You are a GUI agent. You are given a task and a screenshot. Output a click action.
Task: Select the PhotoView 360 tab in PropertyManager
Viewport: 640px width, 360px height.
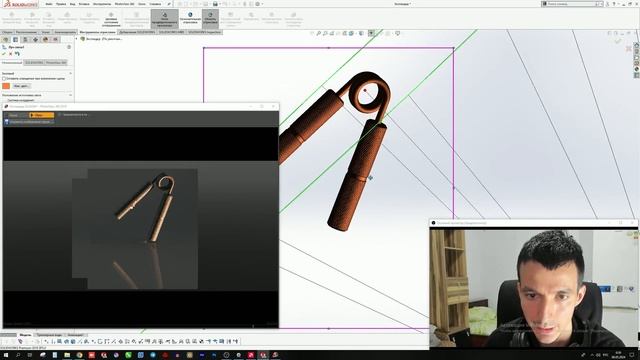(56, 63)
